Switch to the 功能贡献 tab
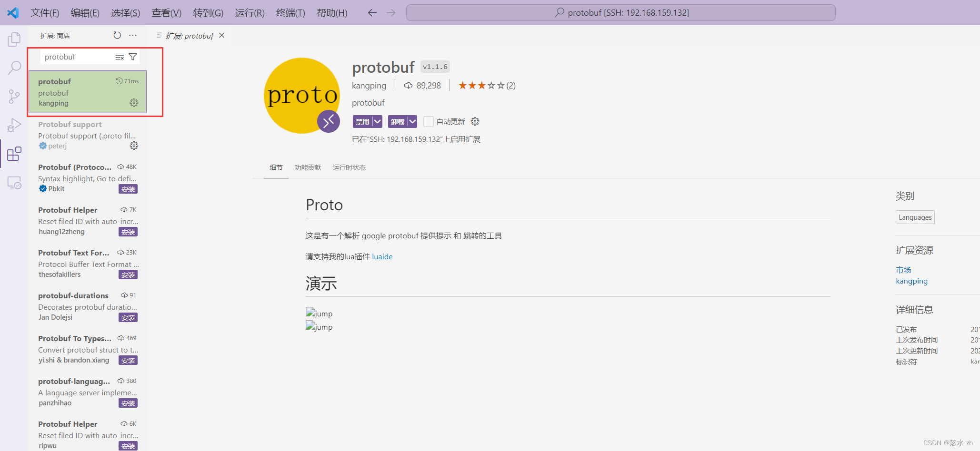The image size is (980, 451). point(308,167)
